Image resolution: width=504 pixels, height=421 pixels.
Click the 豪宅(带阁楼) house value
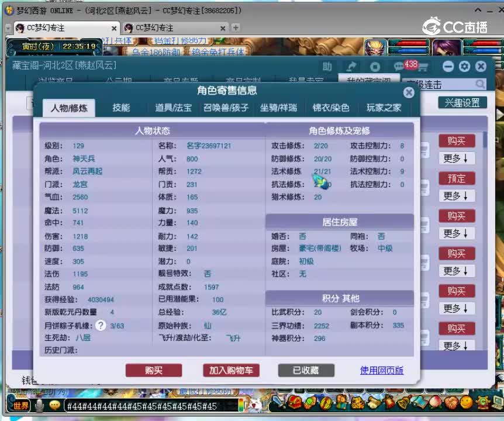click(320, 249)
